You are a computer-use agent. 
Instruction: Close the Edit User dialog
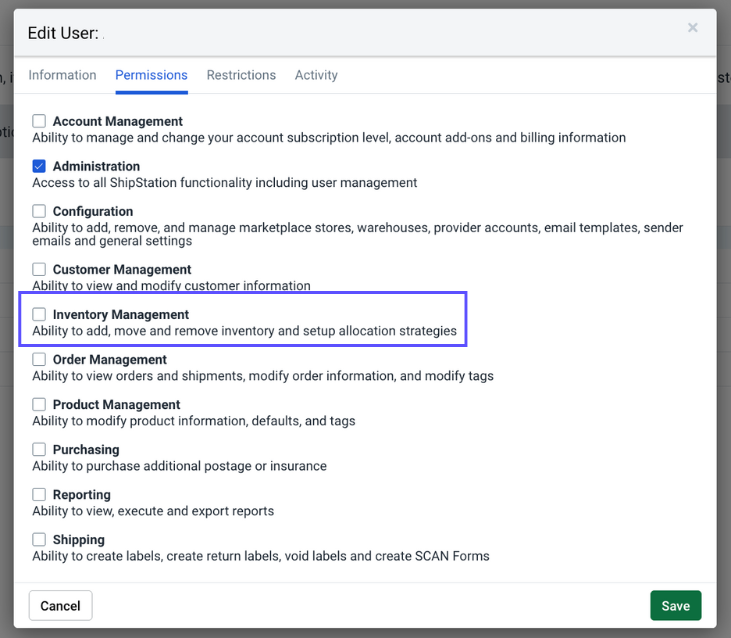pos(692,28)
